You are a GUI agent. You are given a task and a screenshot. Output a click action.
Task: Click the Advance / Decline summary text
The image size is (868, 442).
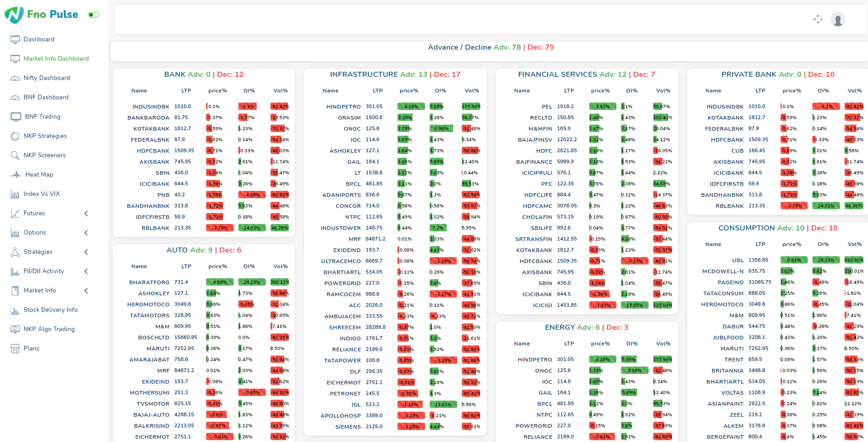491,47
